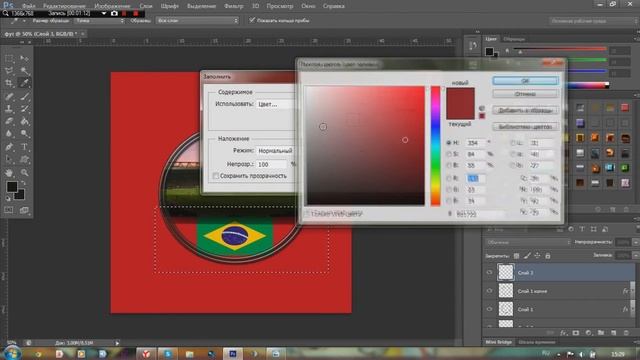Switch to the Образцы tab
This screenshot has height=360, width=640.
(x=514, y=39)
